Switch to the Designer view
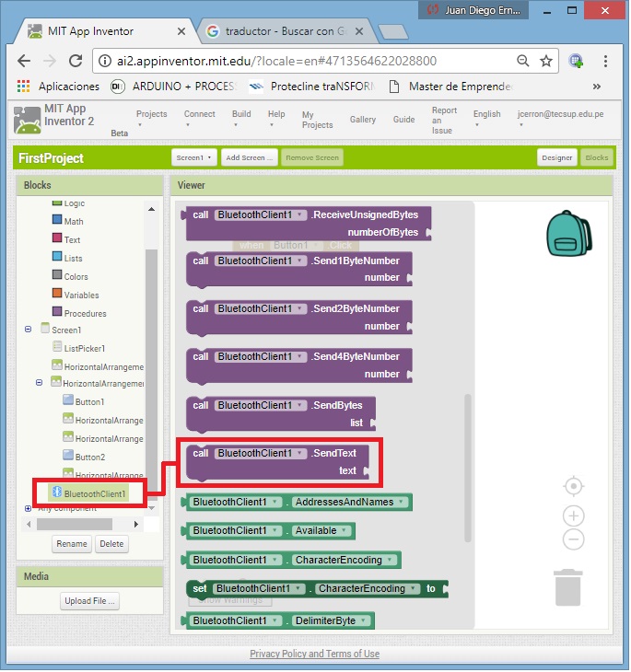This screenshot has height=672, width=631. 556,157
